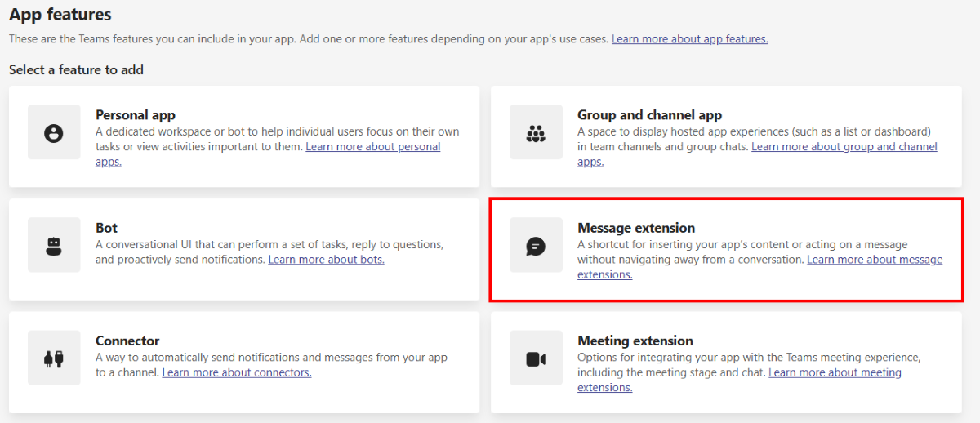
Task: Follow 'Learn more about message extensions' link
Action: (x=874, y=260)
